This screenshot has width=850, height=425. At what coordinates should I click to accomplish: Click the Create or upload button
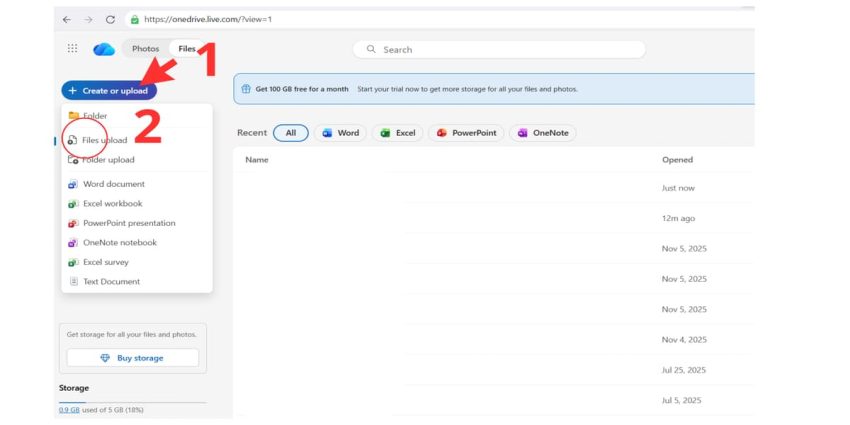109,91
